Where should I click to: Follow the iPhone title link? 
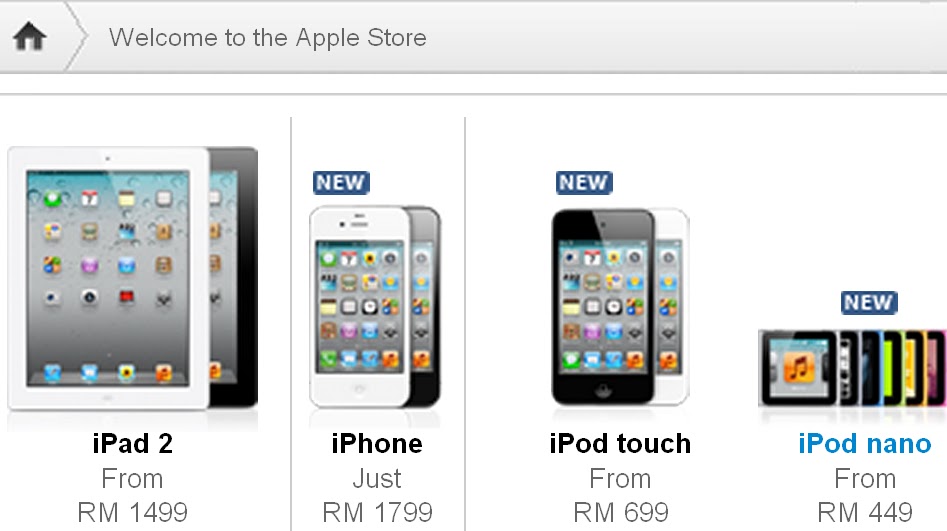coord(377,443)
